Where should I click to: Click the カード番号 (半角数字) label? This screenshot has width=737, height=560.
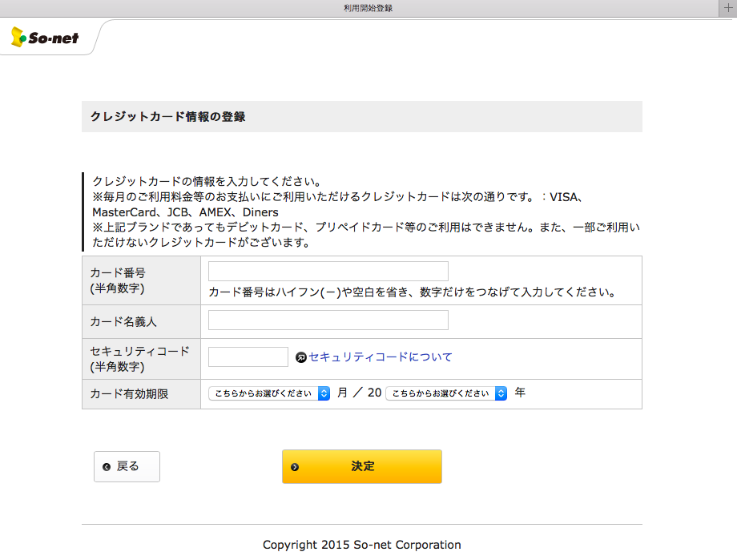[118, 280]
